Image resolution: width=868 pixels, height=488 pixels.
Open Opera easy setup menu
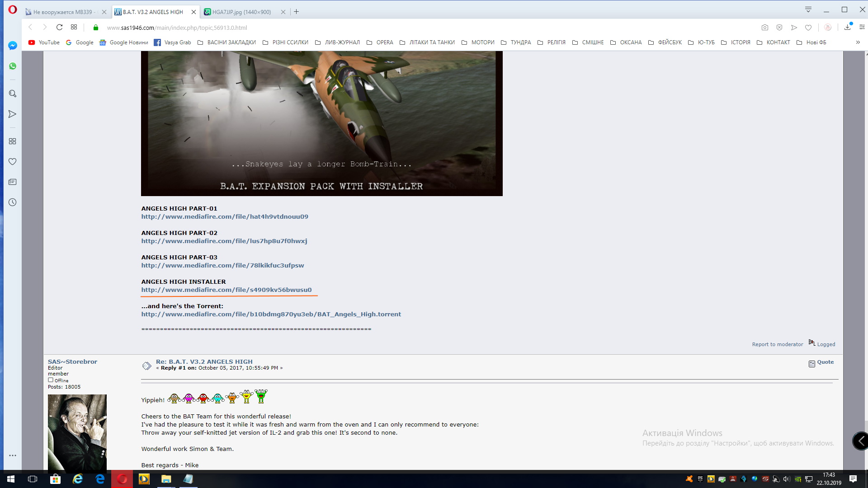[862, 28]
